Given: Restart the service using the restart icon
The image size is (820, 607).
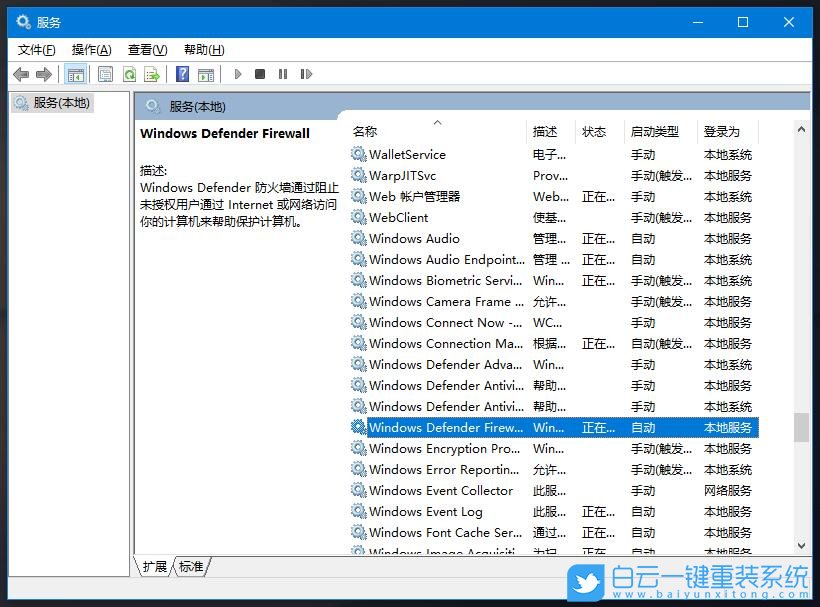Looking at the screenshot, I should pos(306,73).
